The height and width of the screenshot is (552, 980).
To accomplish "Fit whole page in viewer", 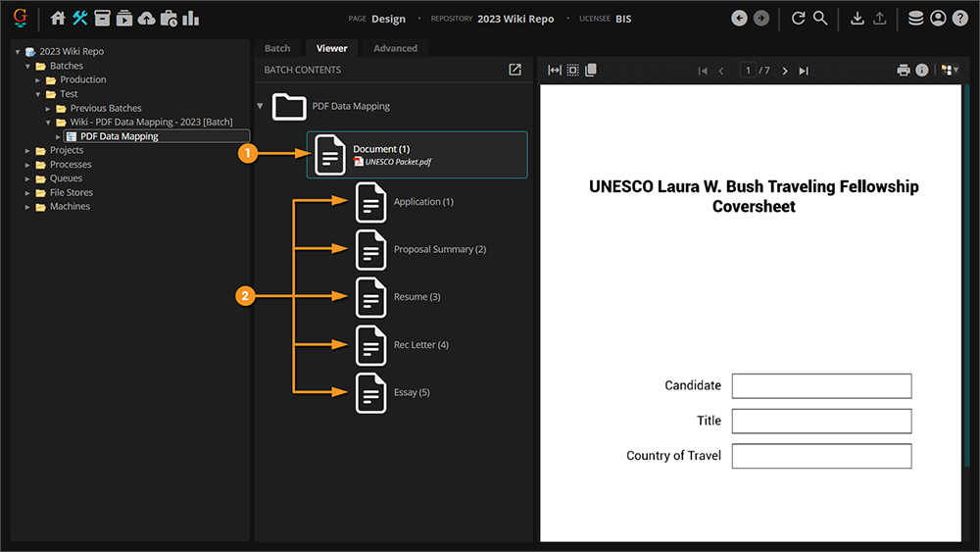I will (x=572, y=70).
